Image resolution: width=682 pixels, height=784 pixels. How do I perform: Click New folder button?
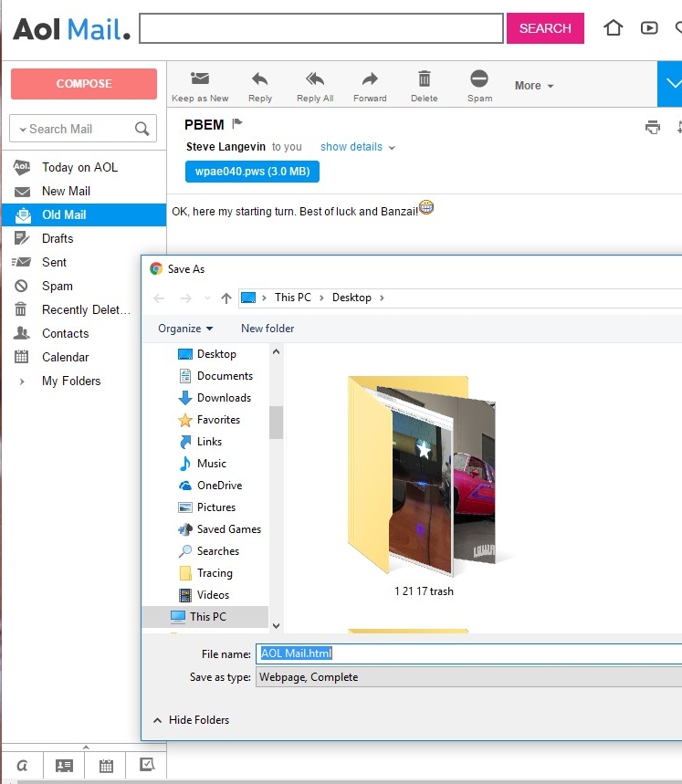268,329
